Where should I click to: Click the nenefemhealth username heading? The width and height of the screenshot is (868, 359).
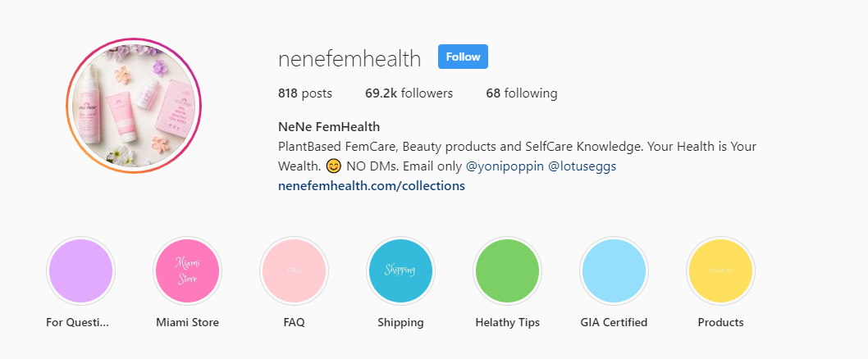[349, 59]
